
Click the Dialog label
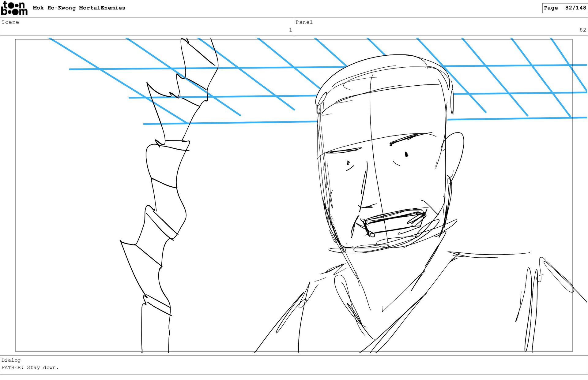[x=11, y=360]
